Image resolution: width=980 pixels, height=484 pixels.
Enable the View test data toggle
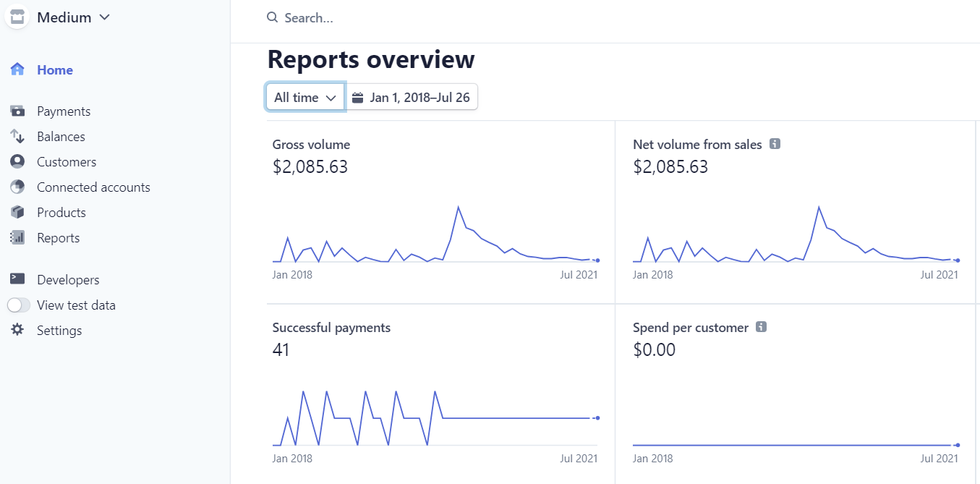(x=19, y=305)
